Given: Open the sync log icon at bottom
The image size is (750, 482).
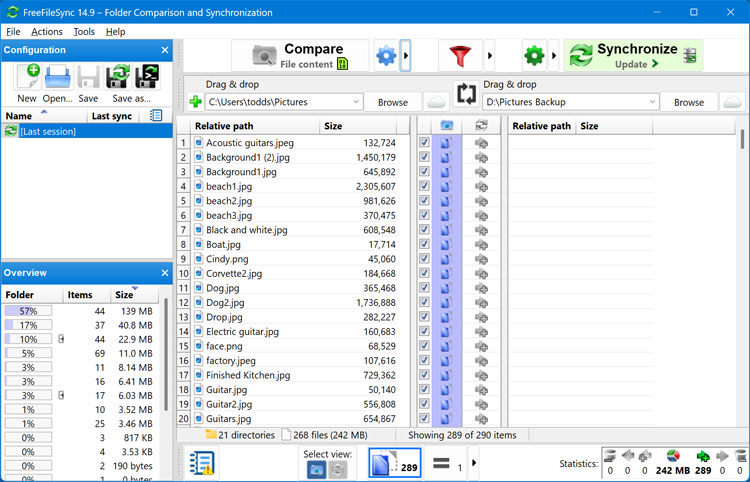Looking at the screenshot, I should [201, 463].
